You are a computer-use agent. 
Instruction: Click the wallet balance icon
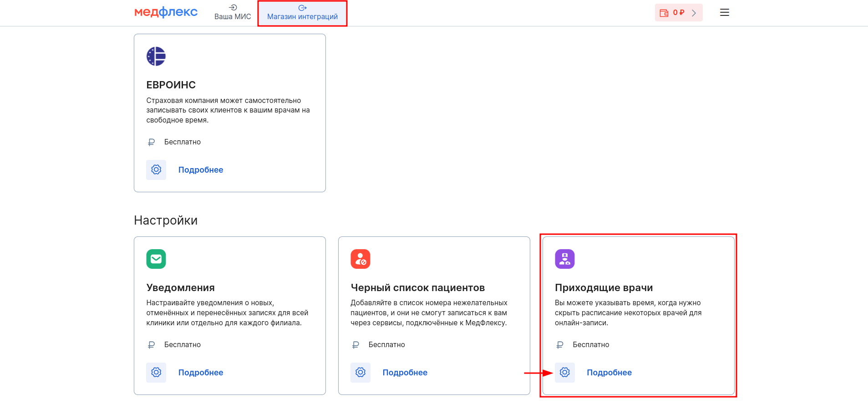coord(664,13)
